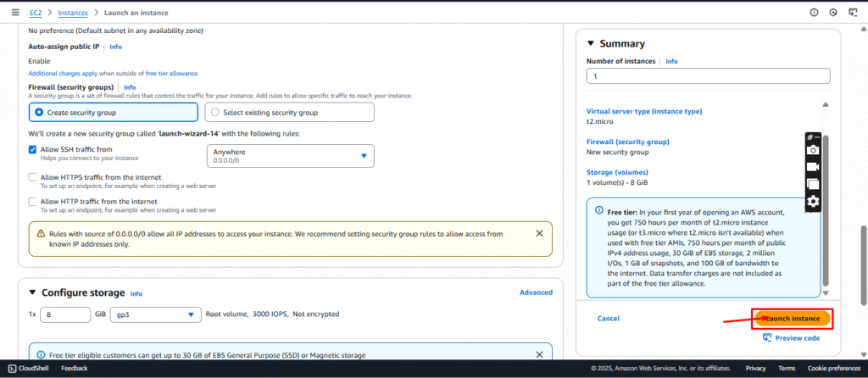Click the Summary list scroll-down arrow

(826, 292)
